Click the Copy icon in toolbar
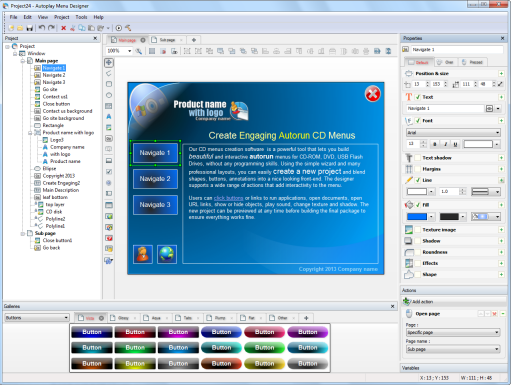Screen dimensions: 511x385 [82, 28]
